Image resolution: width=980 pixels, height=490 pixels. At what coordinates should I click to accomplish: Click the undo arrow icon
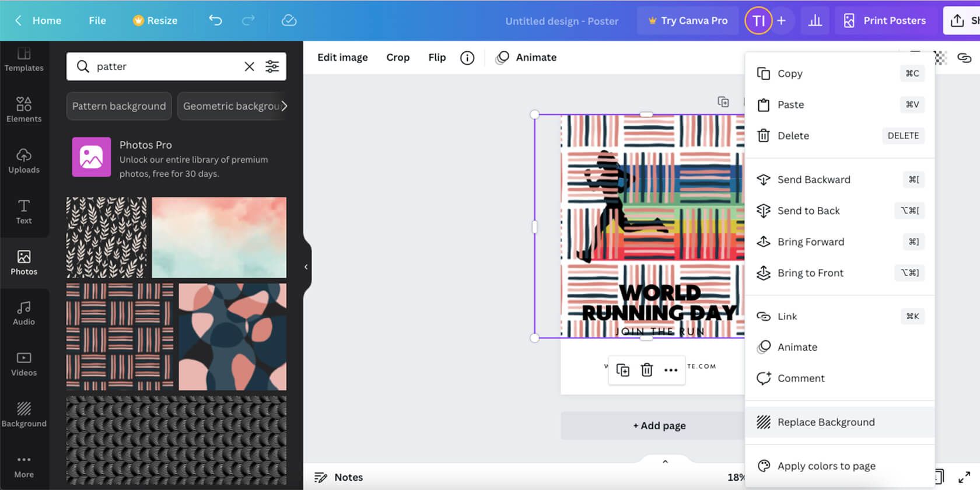click(215, 20)
